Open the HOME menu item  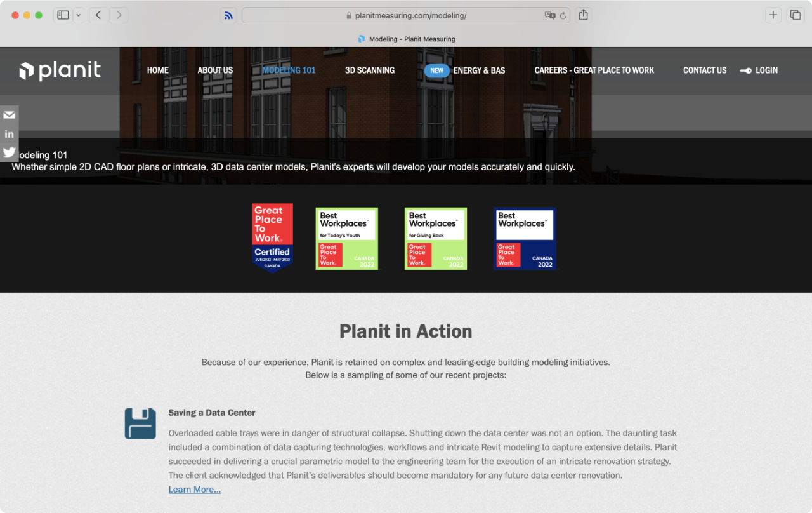pos(158,70)
